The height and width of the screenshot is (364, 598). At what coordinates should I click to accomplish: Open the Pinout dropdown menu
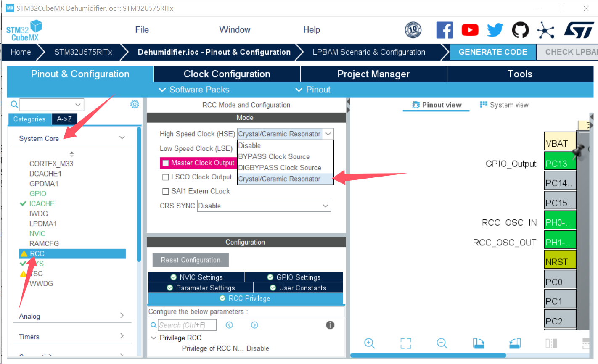(x=313, y=90)
